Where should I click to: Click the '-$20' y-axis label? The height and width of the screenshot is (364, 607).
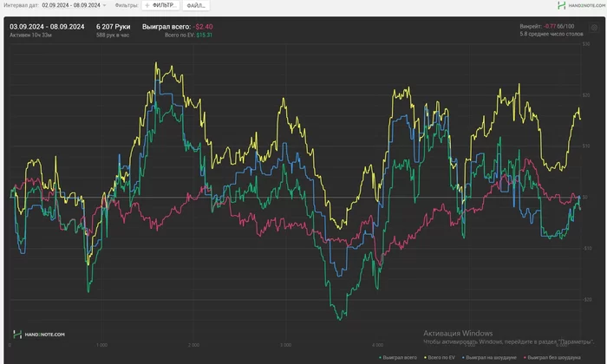tap(587, 299)
